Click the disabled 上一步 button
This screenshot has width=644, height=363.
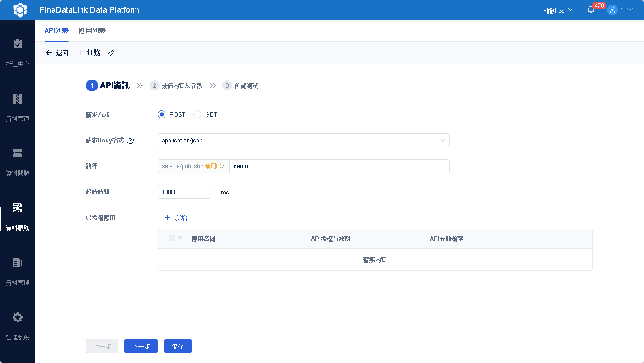coord(102,346)
